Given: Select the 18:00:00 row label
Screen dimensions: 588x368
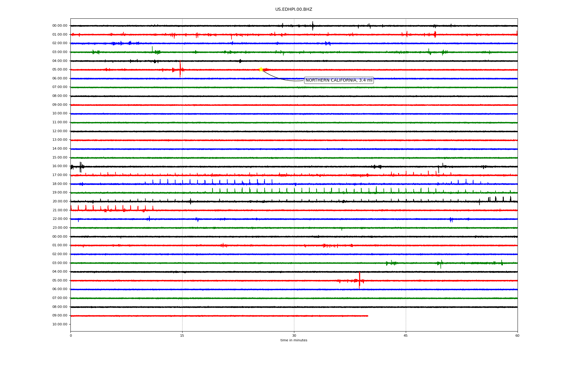Looking at the screenshot, I should pos(60,184).
